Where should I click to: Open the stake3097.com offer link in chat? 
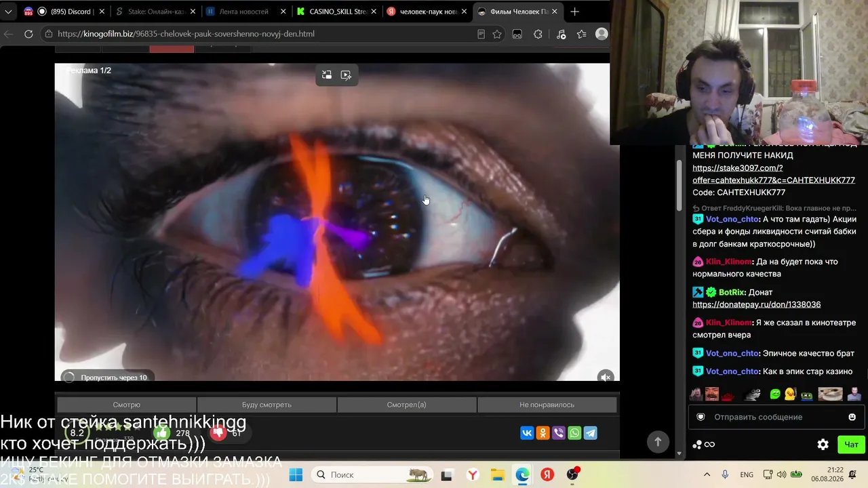pos(773,174)
